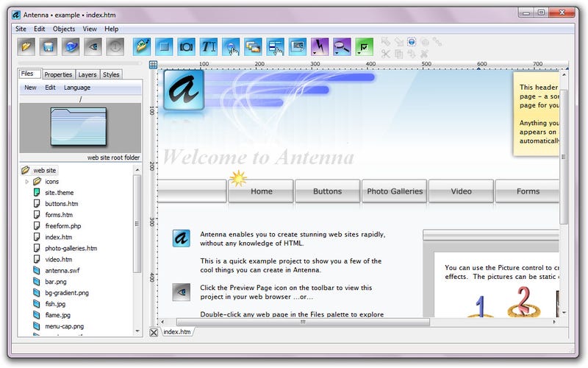Open the Objects menu
This screenshot has width=588, height=368.
click(x=64, y=29)
